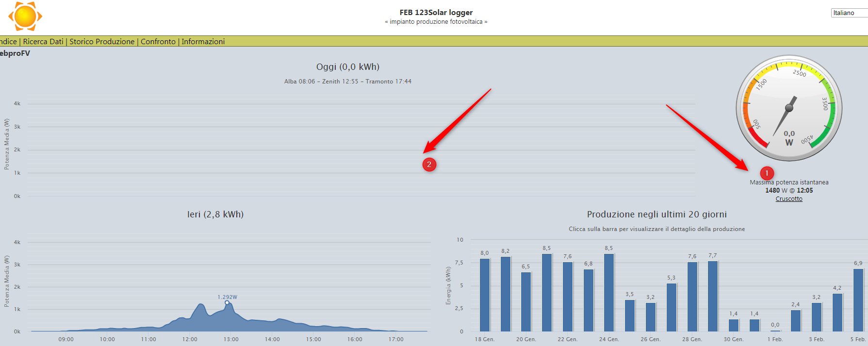The image size is (868, 346).
Task: Click the power gauge dial
Action: [789, 108]
